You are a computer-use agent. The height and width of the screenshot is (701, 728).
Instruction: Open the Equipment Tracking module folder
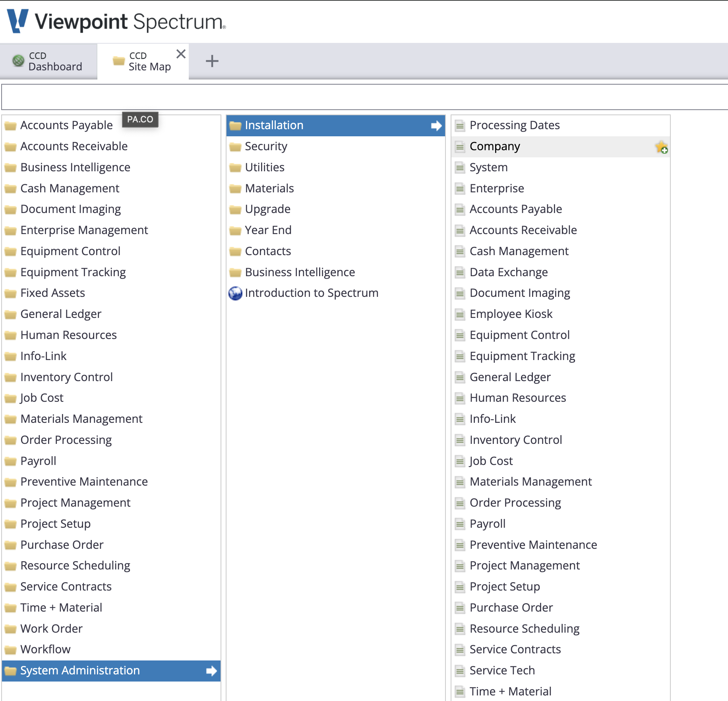click(111, 273)
